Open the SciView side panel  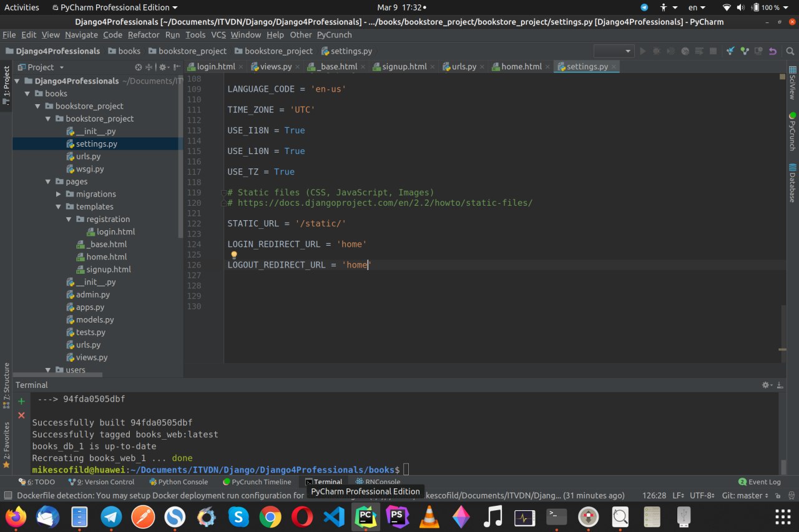point(793,83)
